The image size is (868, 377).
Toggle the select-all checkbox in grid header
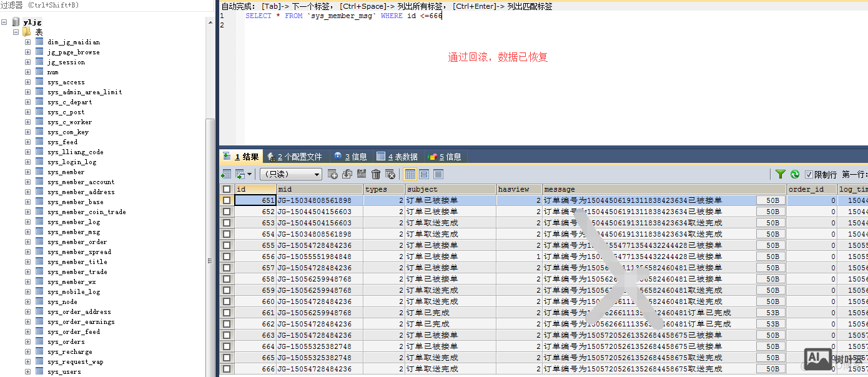pos(227,189)
